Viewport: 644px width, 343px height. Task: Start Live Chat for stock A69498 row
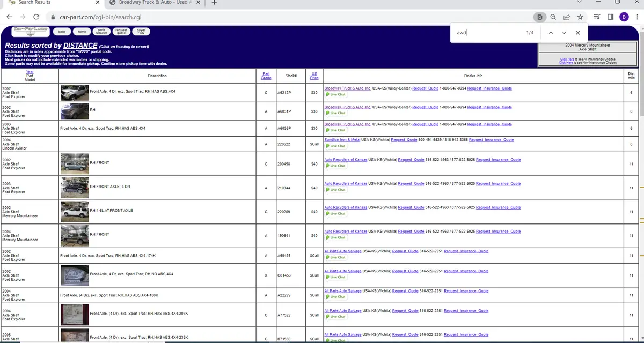(336, 257)
